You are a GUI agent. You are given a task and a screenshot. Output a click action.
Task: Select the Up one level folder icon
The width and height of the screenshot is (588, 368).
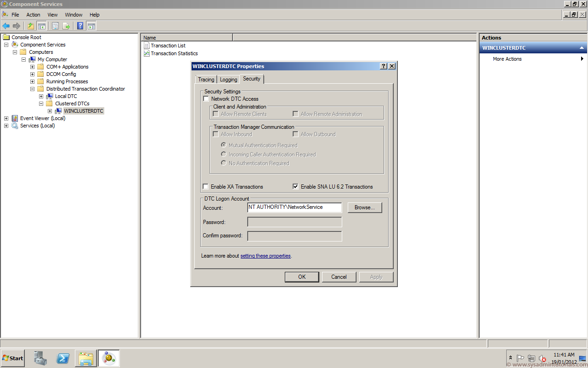click(31, 25)
